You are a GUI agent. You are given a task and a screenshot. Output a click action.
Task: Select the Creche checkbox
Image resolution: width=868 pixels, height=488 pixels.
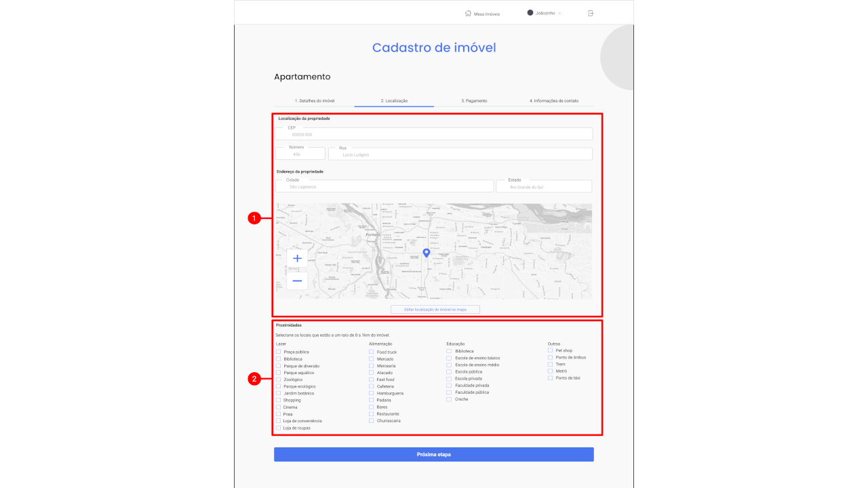[449, 399]
